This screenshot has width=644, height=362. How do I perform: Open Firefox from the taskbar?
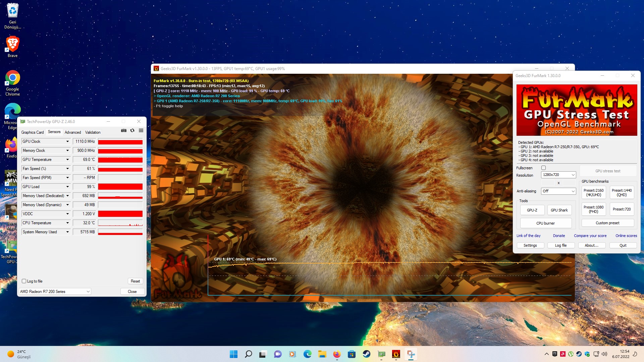pos(337,354)
